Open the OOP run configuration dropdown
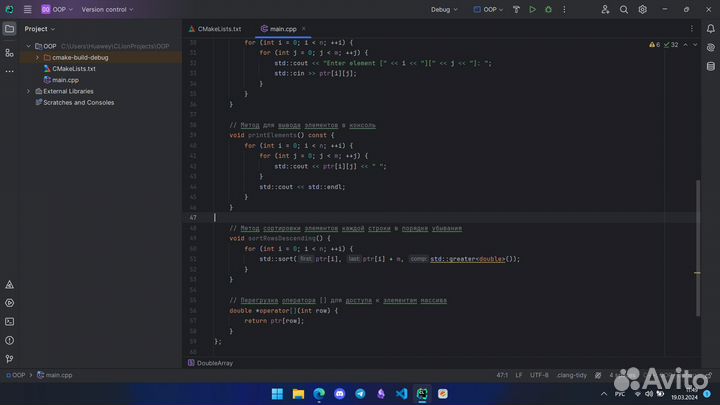The height and width of the screenshot is (405, 720). click(488, 9)
